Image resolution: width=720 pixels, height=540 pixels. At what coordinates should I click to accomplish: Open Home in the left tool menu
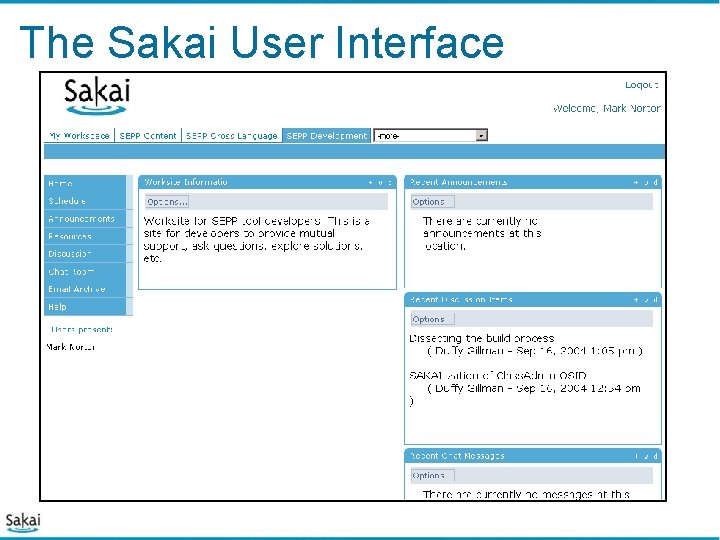point(85,183)
